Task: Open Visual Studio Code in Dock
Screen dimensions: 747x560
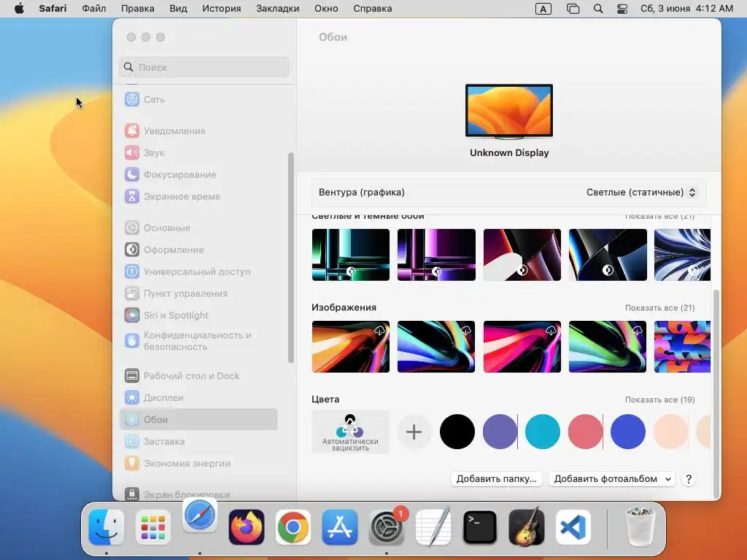Action: 573,527
